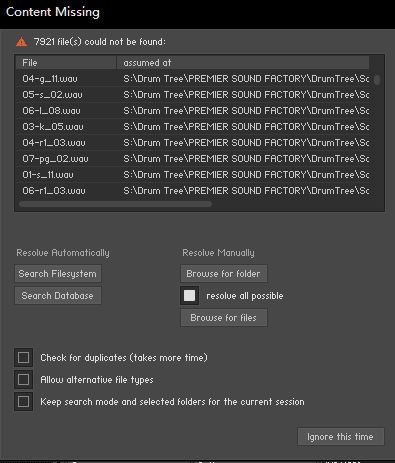Viewport: 395px width, 463px height.
Task: Select the 03-k_05.wav file entry
Action: (192, 127)
